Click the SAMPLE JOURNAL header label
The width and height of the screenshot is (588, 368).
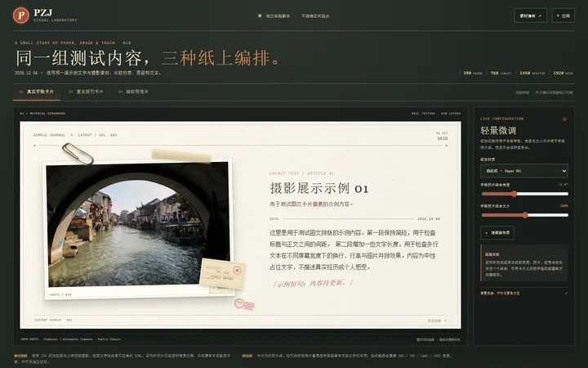(49, 135)
